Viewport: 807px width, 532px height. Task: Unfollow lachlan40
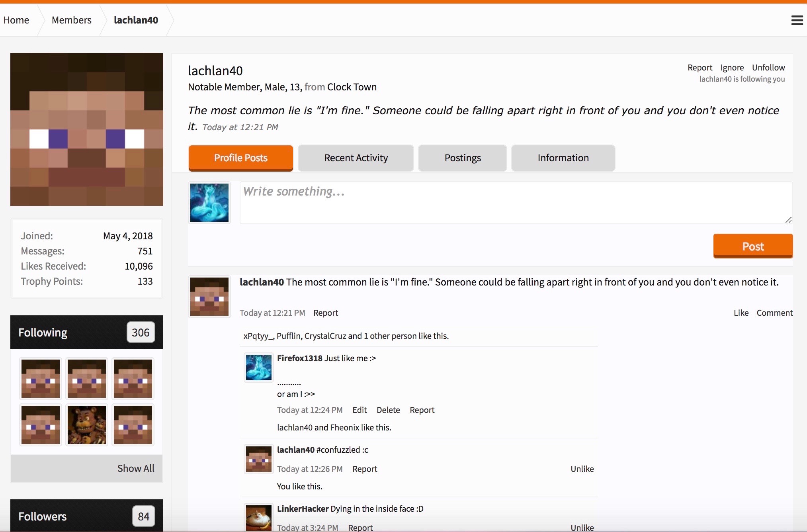[x=768, y=68]
